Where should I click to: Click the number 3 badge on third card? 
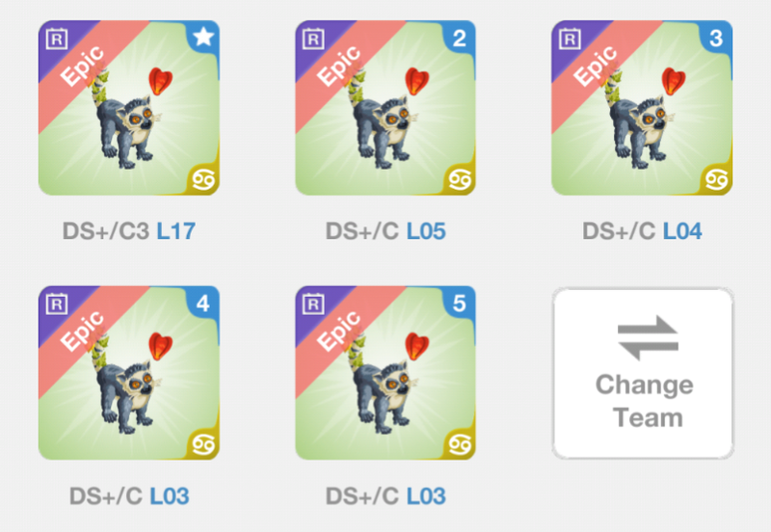[716, 38]
